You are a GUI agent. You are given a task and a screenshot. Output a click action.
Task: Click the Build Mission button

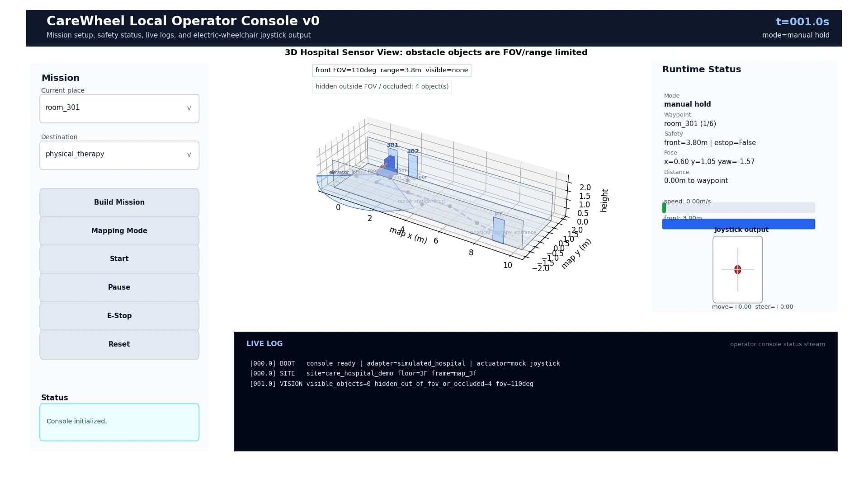pos(119,202)
